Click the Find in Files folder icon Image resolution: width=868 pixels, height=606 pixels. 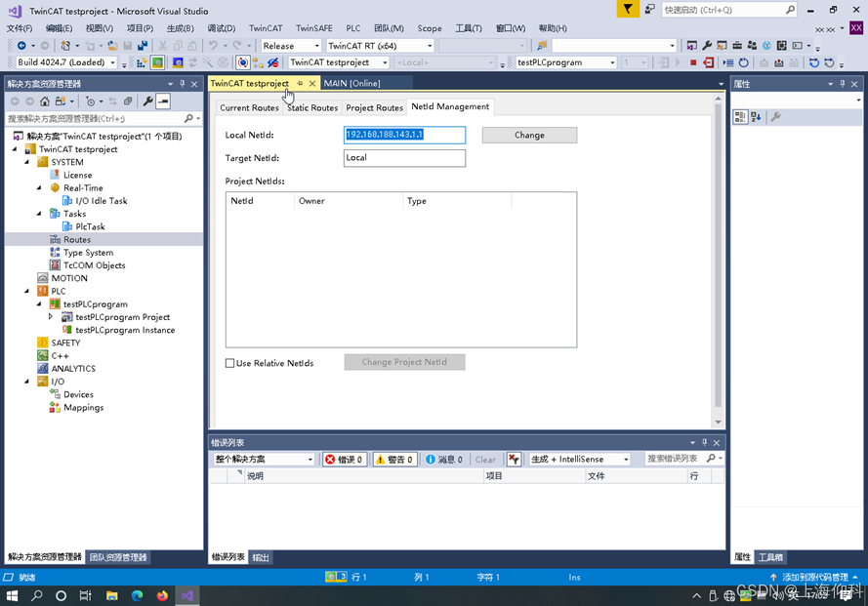542,46
